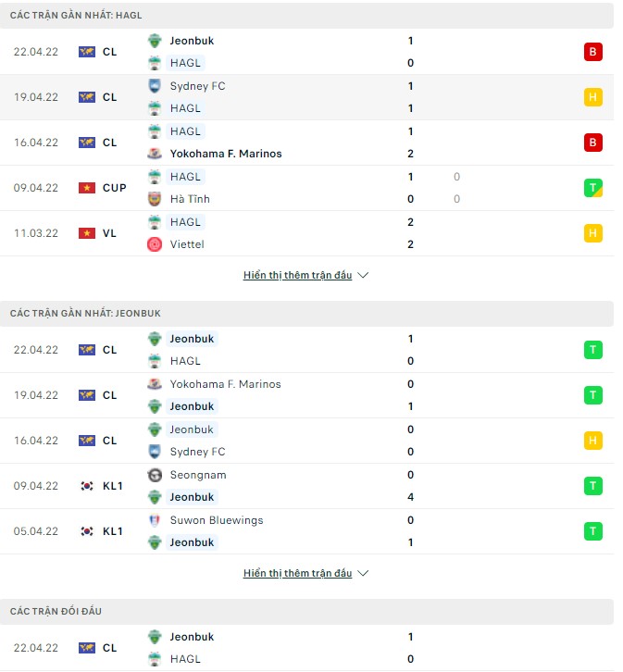Screen dimensions: 623x672
Task: Click the green T badge for Seongnam match
Action: 593,486
